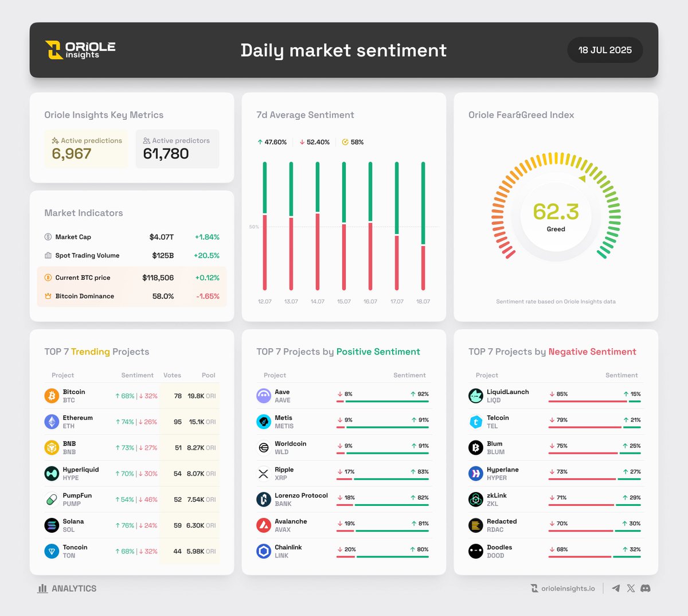Click the Spot Trading Volume +20.5%
This screenshot has width=688, height=616.
[x=207, y=255]
